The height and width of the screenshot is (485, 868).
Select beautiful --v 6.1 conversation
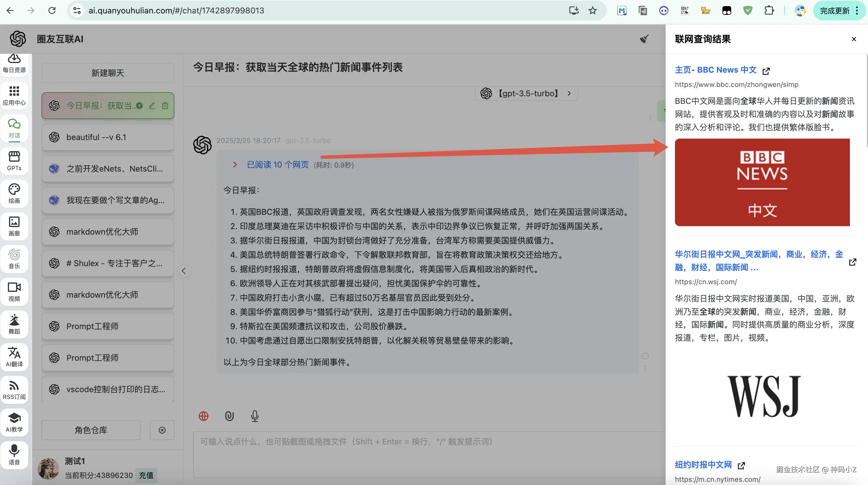[x=108, y=137]
